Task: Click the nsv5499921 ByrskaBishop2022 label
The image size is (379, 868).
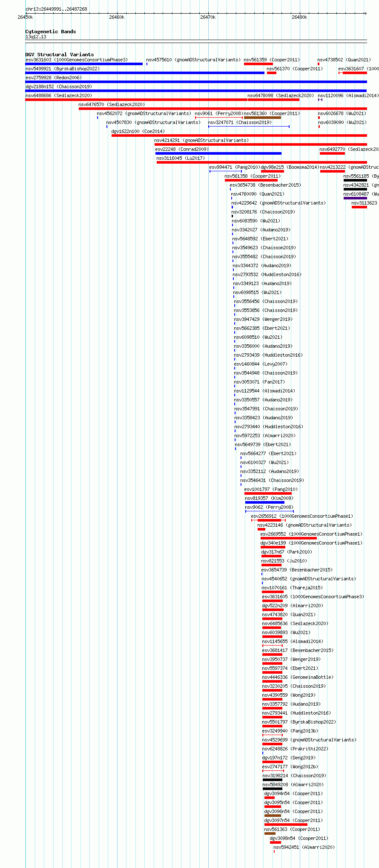Action: click(63, 69)
